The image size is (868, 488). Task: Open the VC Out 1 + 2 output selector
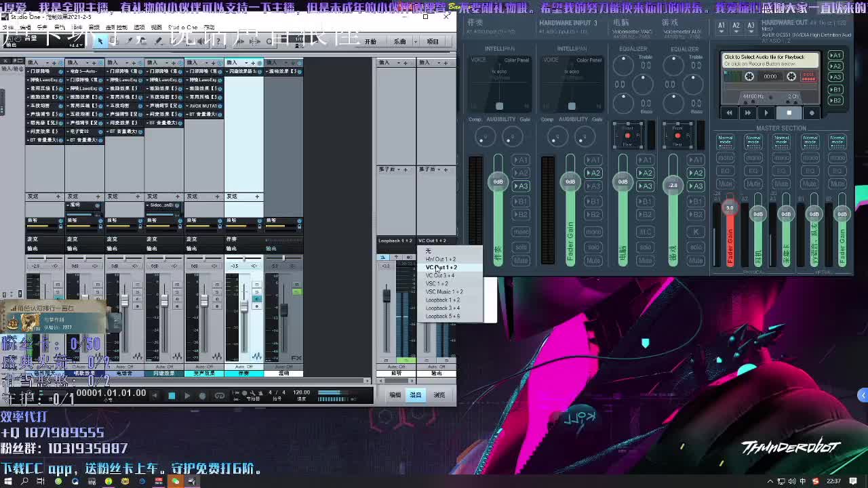(433, 241)
